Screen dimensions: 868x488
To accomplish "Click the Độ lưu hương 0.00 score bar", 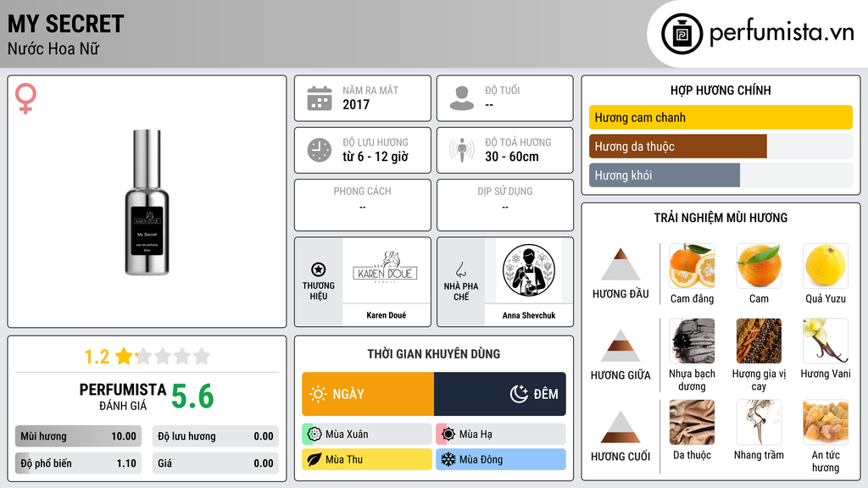I will click(215, 436).
